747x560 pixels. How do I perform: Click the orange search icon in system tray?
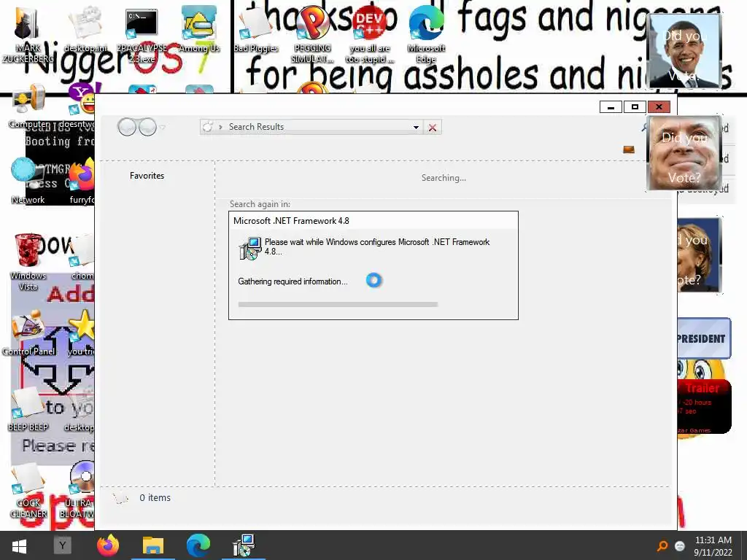click(662, 545)
